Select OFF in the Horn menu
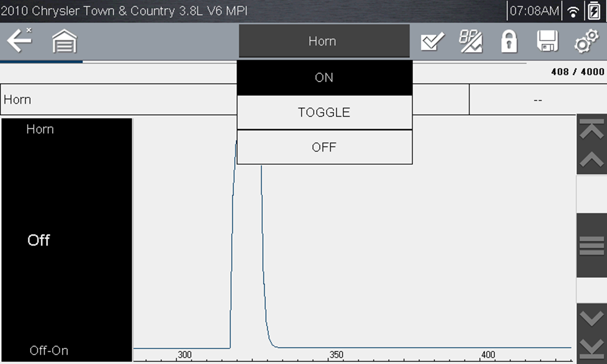 (x=324, y=147)
